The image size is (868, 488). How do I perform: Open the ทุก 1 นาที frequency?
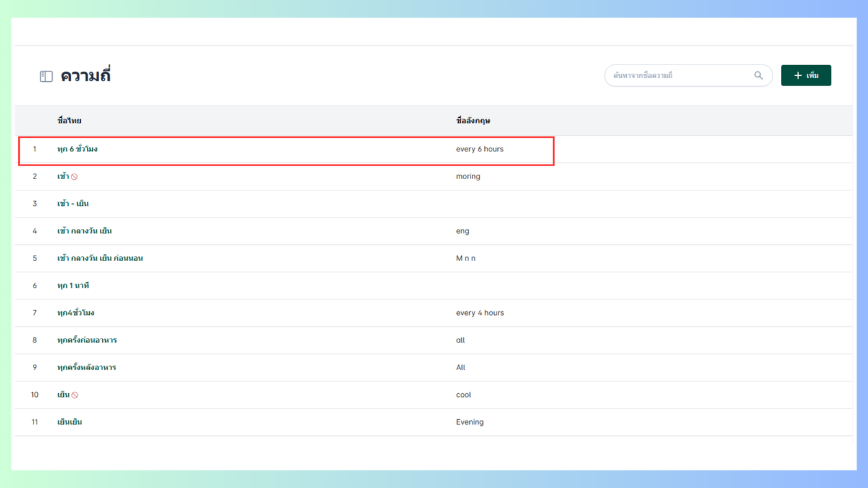point(73,285)
